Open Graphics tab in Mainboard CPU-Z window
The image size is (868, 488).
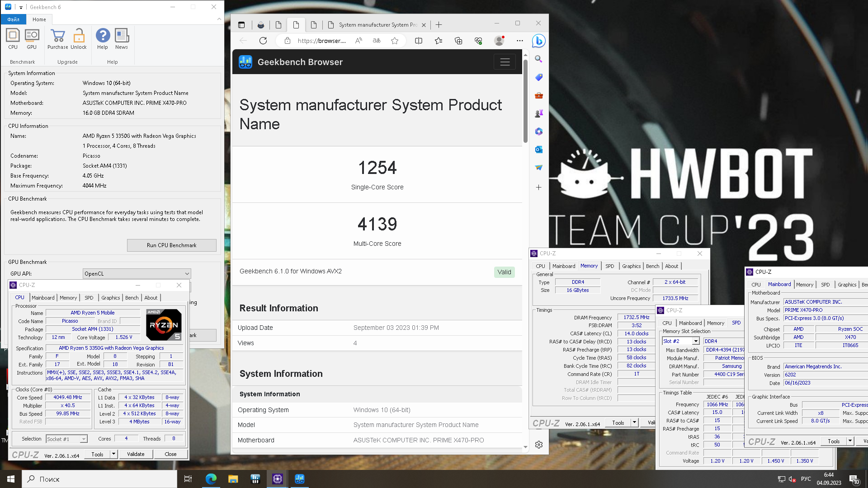[847, 285]
